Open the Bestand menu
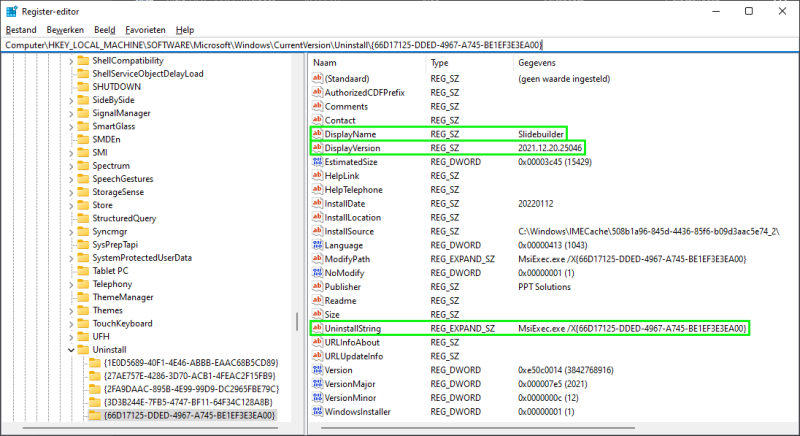 coord(21,30)
